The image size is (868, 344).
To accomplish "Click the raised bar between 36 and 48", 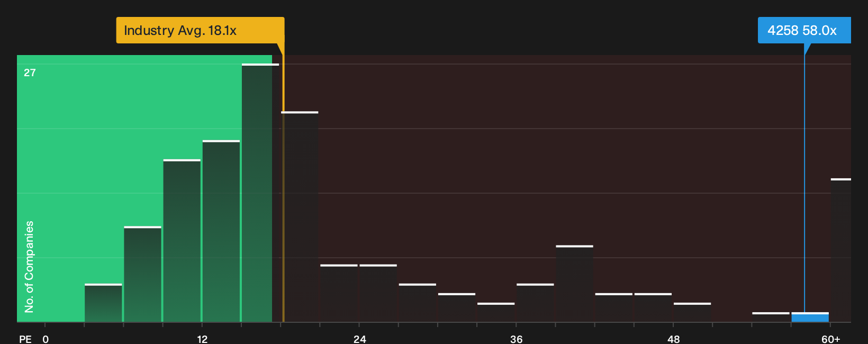I will 574,284.
